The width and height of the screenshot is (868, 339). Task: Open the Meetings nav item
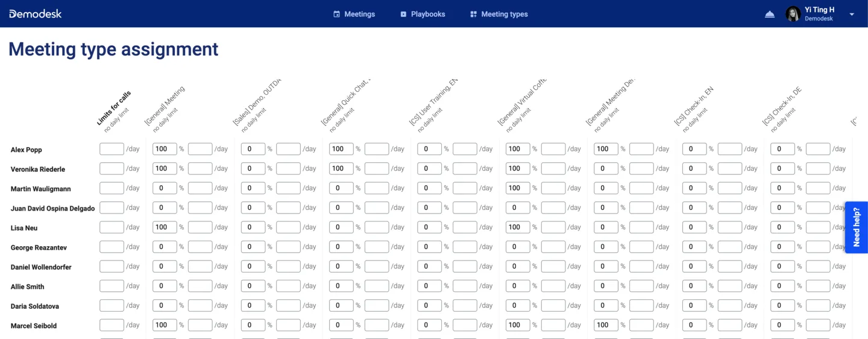354,14
